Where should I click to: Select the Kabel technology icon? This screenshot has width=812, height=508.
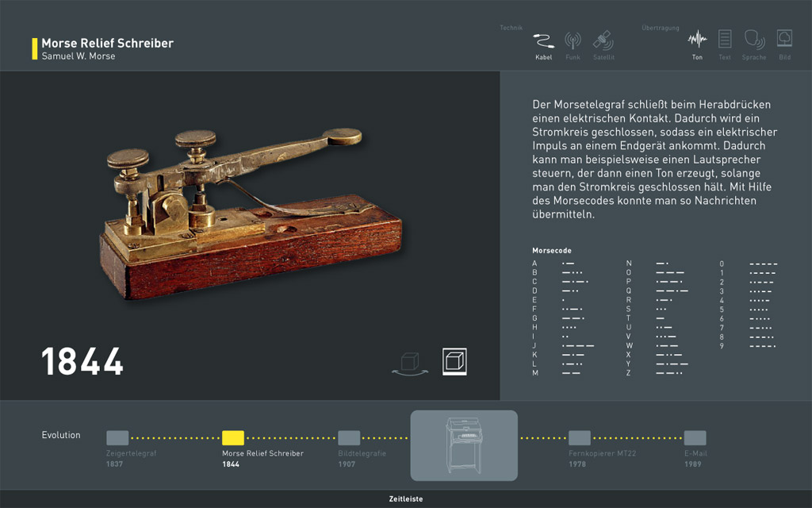543,40
